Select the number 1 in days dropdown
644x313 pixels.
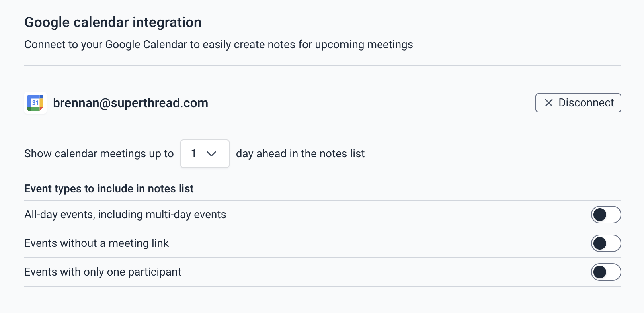[193, 154]
